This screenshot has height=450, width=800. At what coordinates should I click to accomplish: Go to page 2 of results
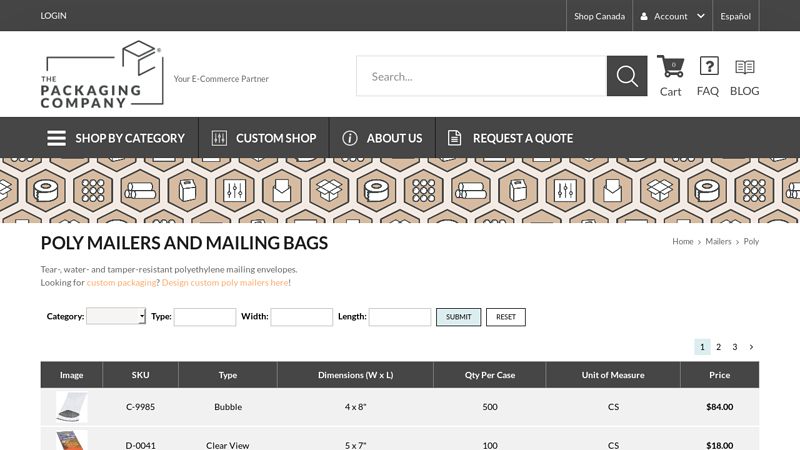point(718,347)
